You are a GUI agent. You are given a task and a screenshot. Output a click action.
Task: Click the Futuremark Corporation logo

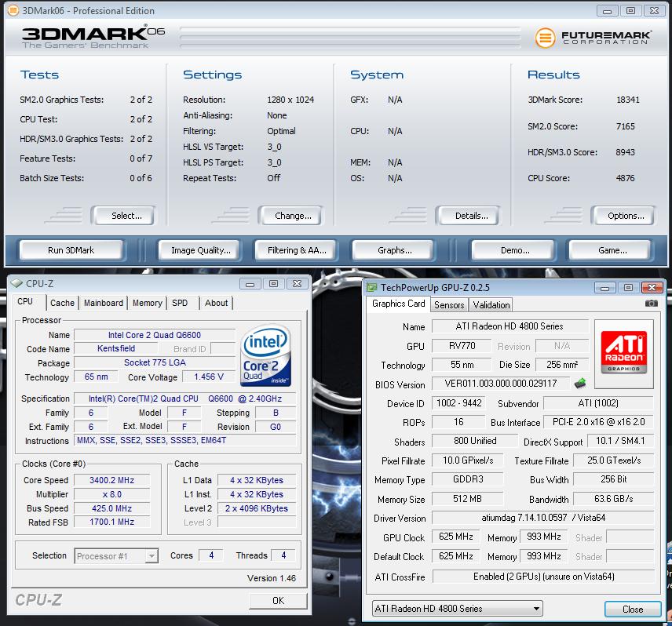593,38
